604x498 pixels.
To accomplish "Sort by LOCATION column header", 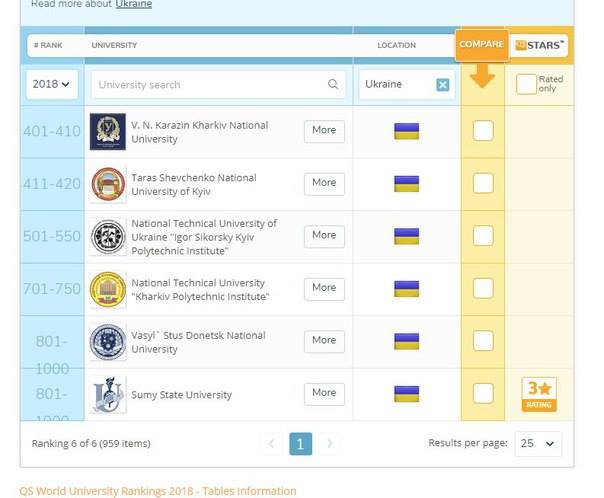I will pyautogui.click(x=396, y=45).
